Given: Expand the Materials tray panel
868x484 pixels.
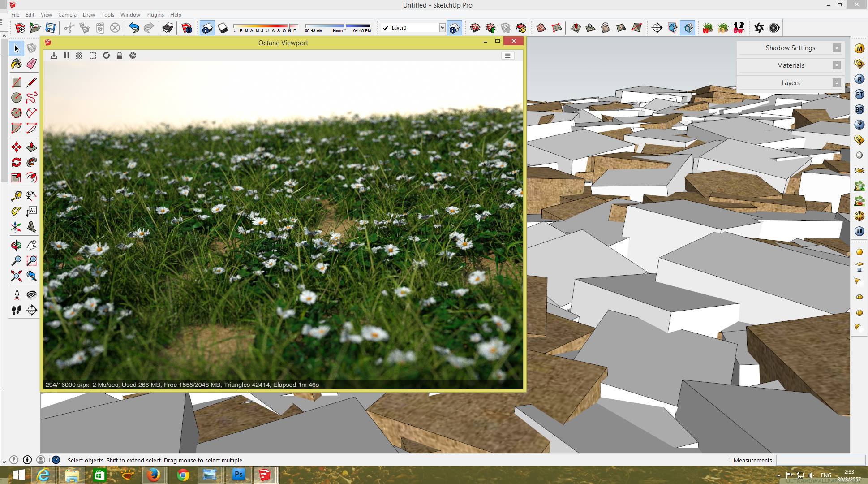Looking at the screenshot, I should (x=790, y=65).
